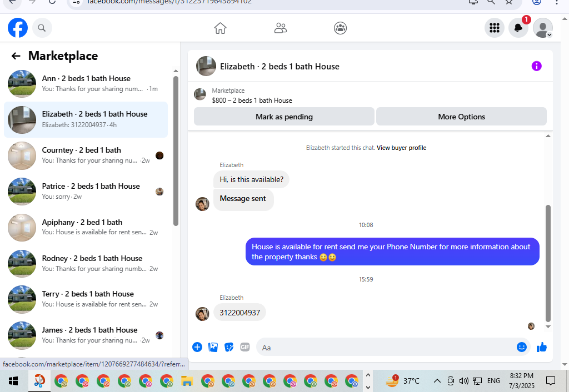569x392 pixels.
Task: Open Courntey's 2 bed 1 bath chat
Action: pos(86,155)
